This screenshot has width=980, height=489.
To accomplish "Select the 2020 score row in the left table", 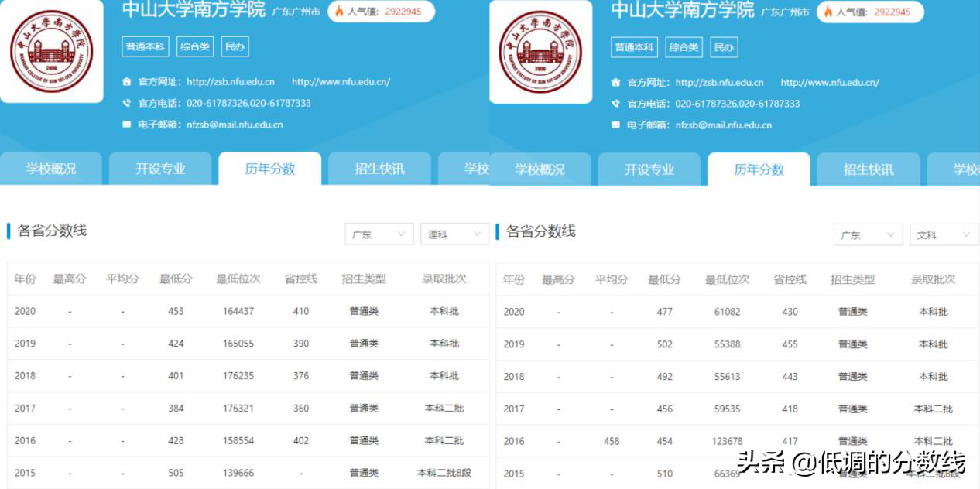I will (232, 310).
